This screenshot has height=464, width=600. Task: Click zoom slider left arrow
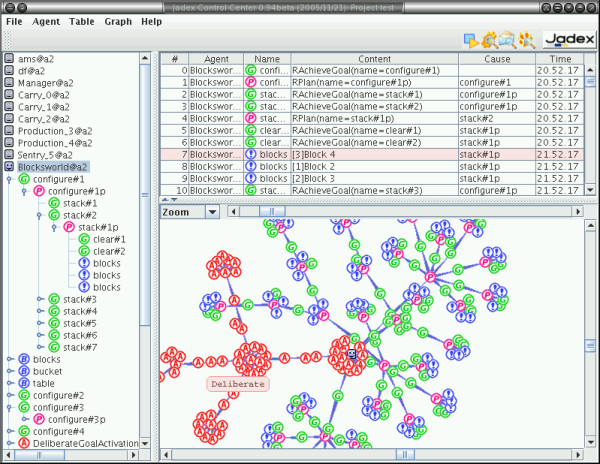[233, 212]
